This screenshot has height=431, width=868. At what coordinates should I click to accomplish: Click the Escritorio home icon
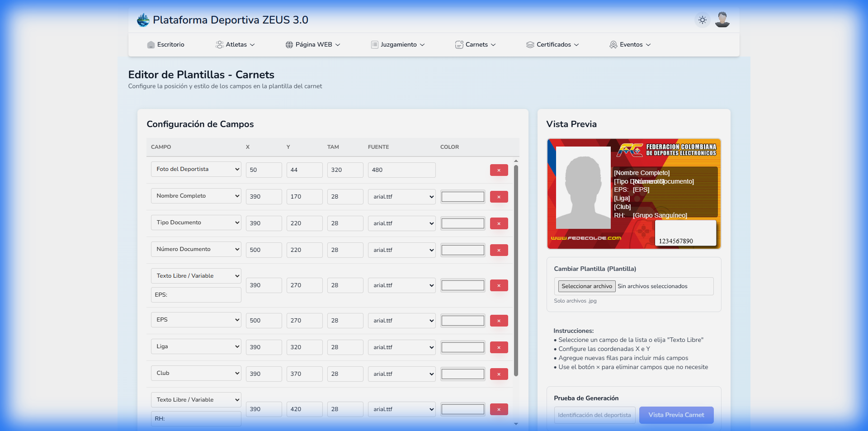[x=151, y=45]
